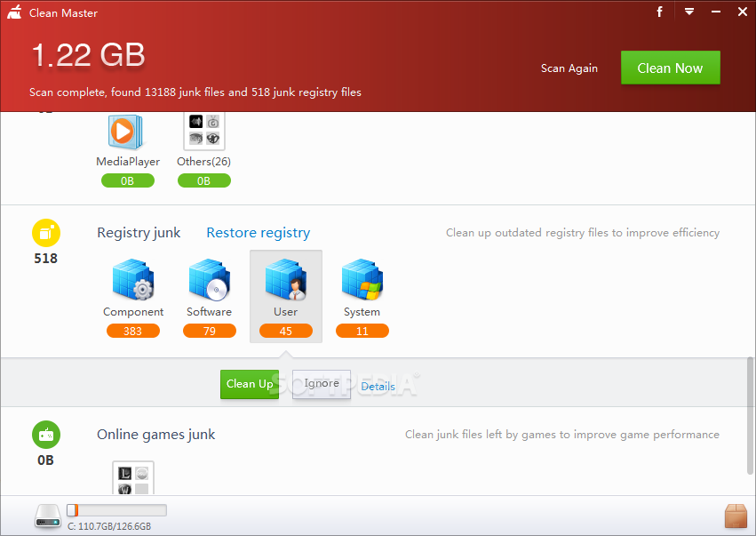Open the Details link

[x=378, y=387]
